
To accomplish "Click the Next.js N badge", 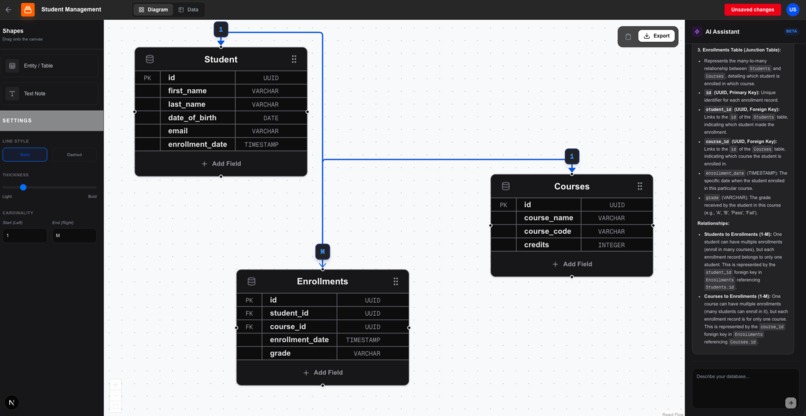I will pos(11,403).
